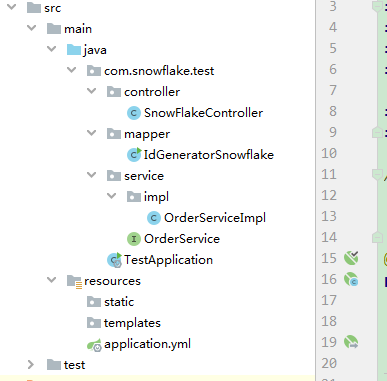Click the service package icon
This screenshot has height=381, width=387.
tap(114, 176)
